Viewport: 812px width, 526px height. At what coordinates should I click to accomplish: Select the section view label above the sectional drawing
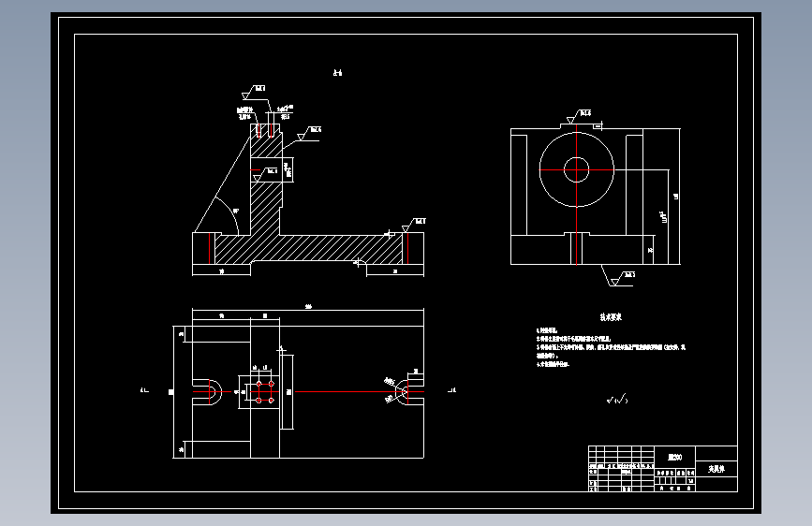[337, 73]
